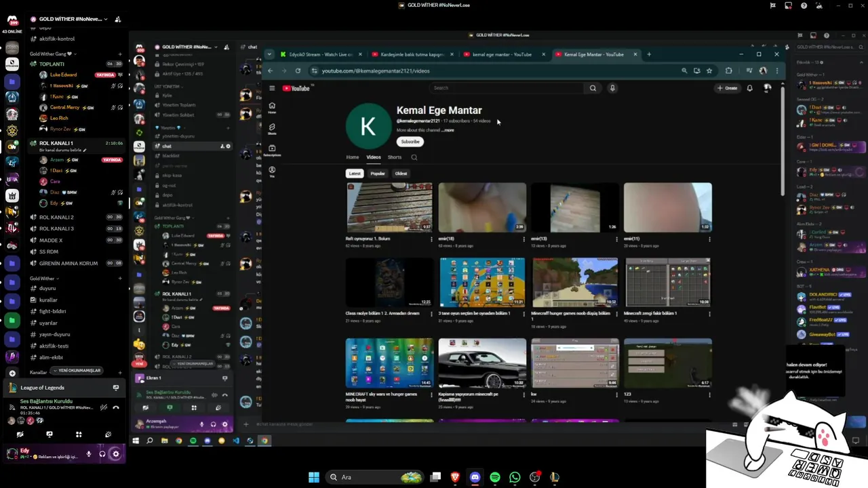
Task: Create channel in Gold Wither Gang category
Action: coord(120,54)
